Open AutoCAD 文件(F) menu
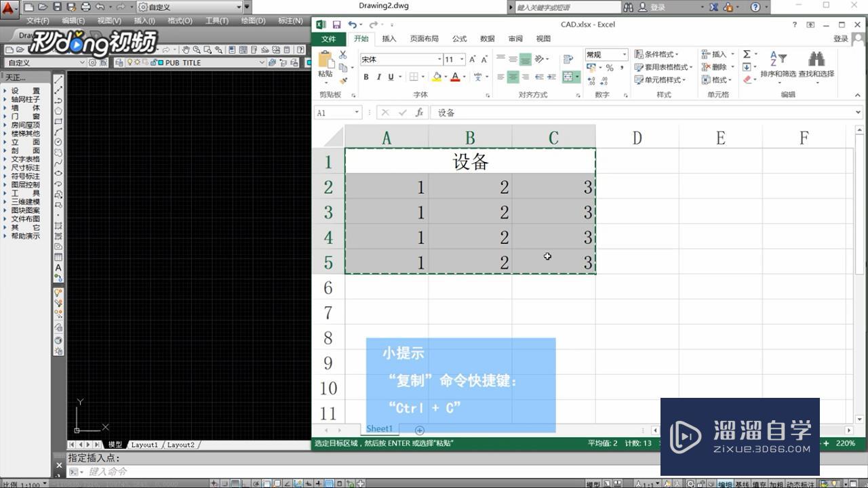This screenshot has width=868, height=488. tap(38, 21)
